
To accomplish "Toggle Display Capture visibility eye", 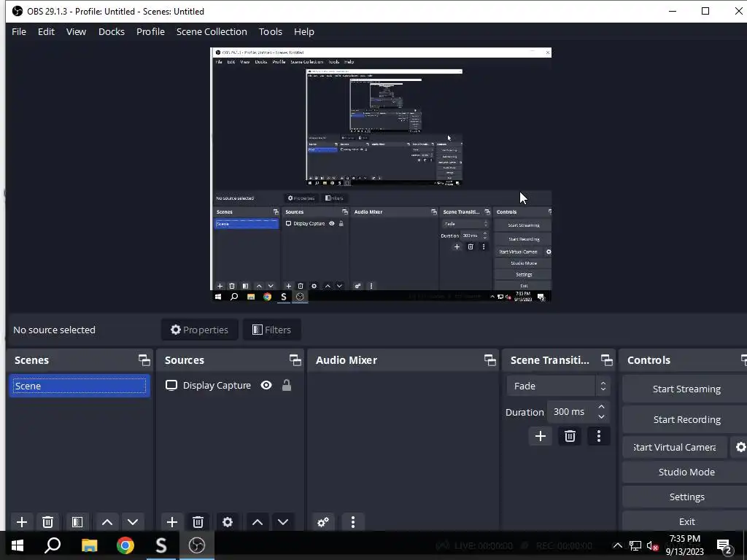I will [x=266, y=385].
